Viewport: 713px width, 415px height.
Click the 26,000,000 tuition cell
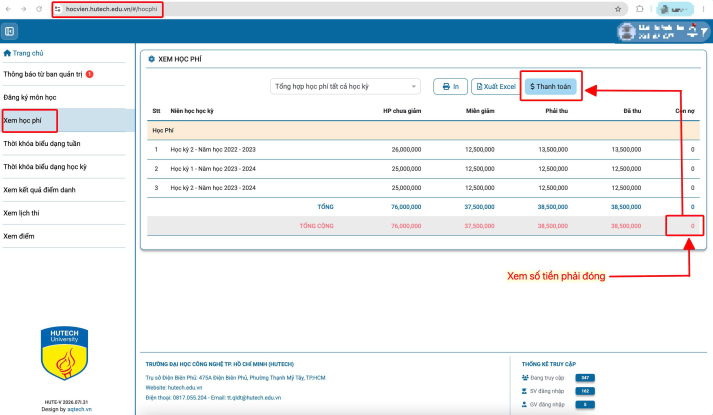pos(407,150)
